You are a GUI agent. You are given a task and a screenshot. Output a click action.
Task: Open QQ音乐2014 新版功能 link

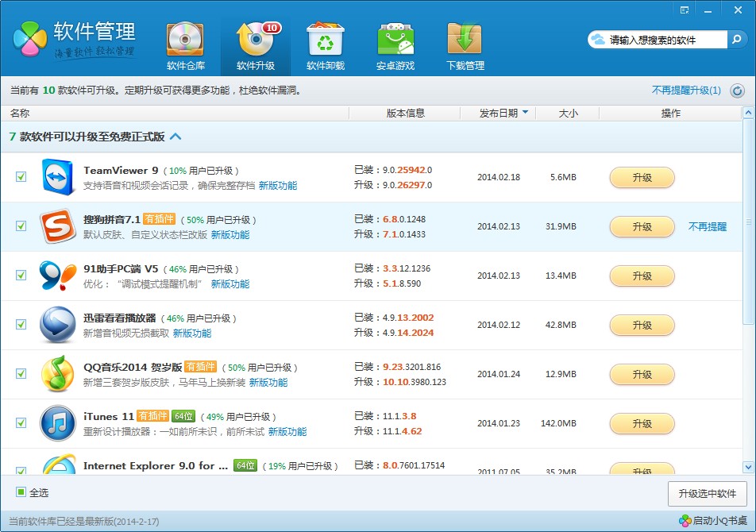[x=268, y=382]
